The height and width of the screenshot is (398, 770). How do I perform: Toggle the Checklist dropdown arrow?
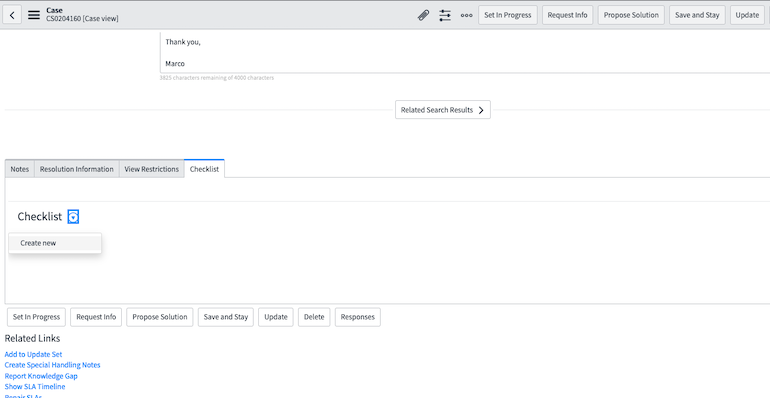coord(73,217)
